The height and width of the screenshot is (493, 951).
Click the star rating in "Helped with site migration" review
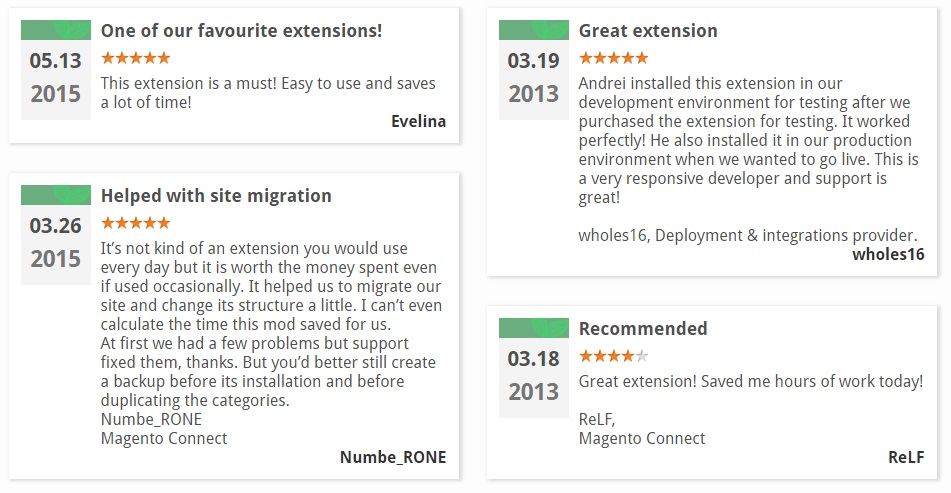coord(135,222)
